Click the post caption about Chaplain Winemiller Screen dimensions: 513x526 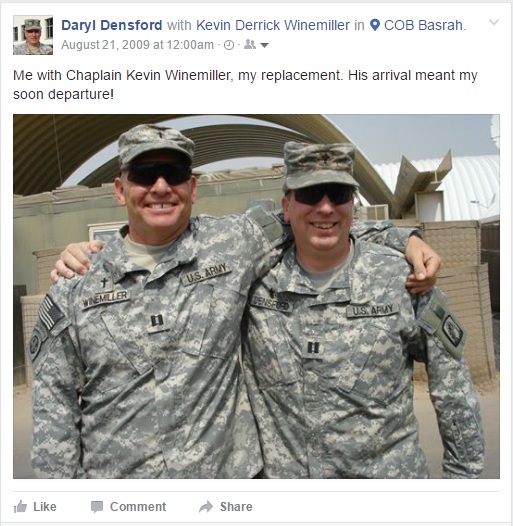point(245,85)
